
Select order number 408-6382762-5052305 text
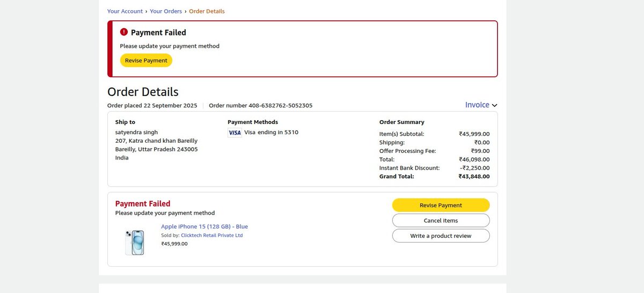261,106
